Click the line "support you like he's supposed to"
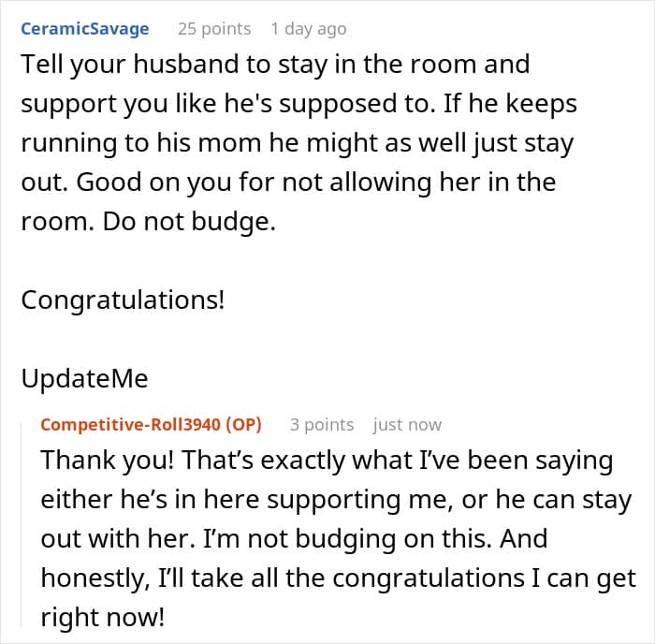This screenshot has height=644, width=655. click(299, 104)
